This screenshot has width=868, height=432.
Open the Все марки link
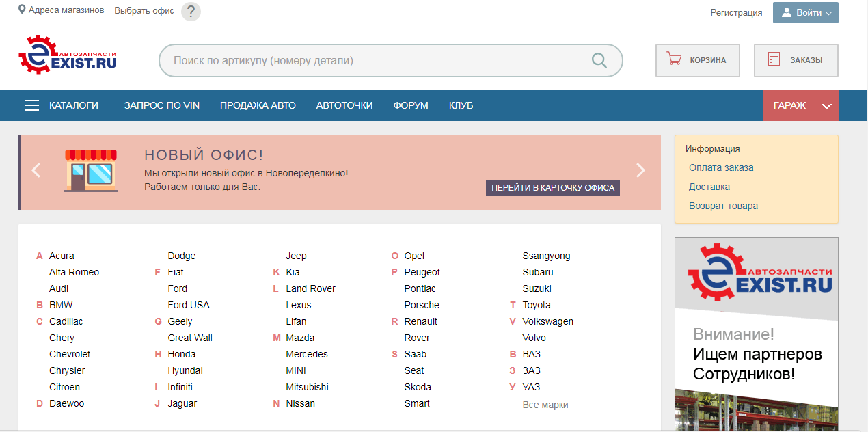[x=545, y=405]
